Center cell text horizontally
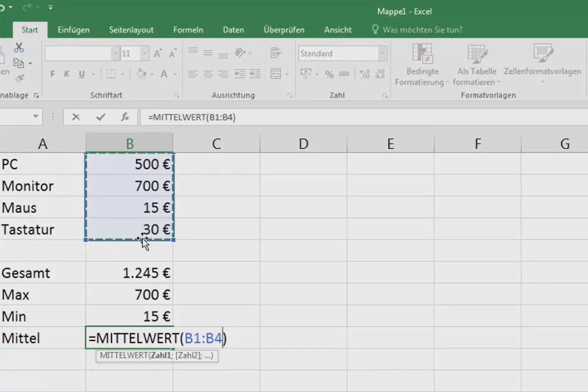Image resolution: width=588 pixels, height=392 pixels. click(x=208, y=74)
